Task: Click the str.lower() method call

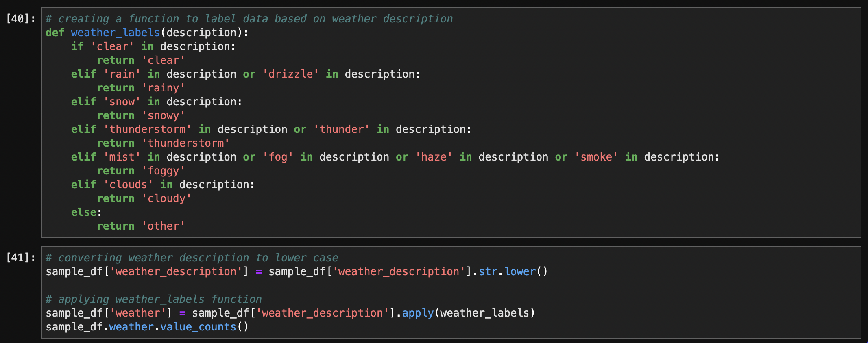Action: coord(513,271)
